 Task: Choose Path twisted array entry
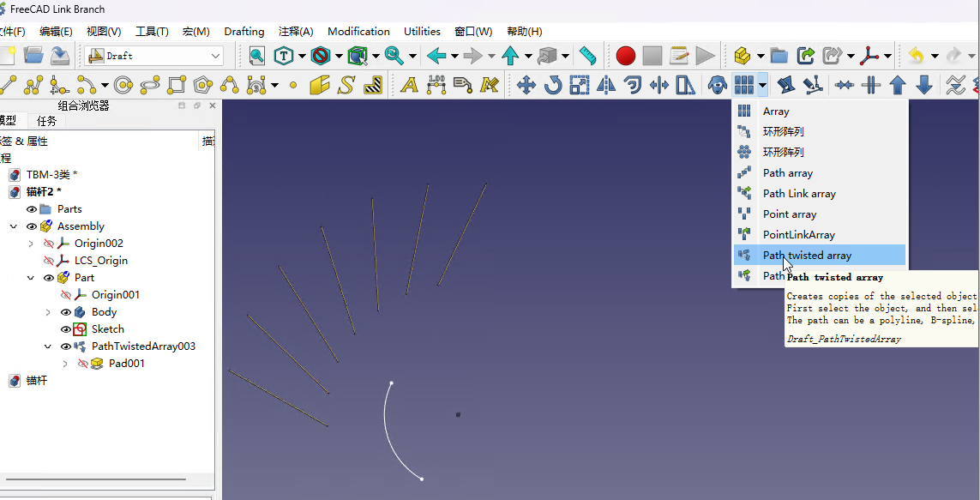(819, 255)
